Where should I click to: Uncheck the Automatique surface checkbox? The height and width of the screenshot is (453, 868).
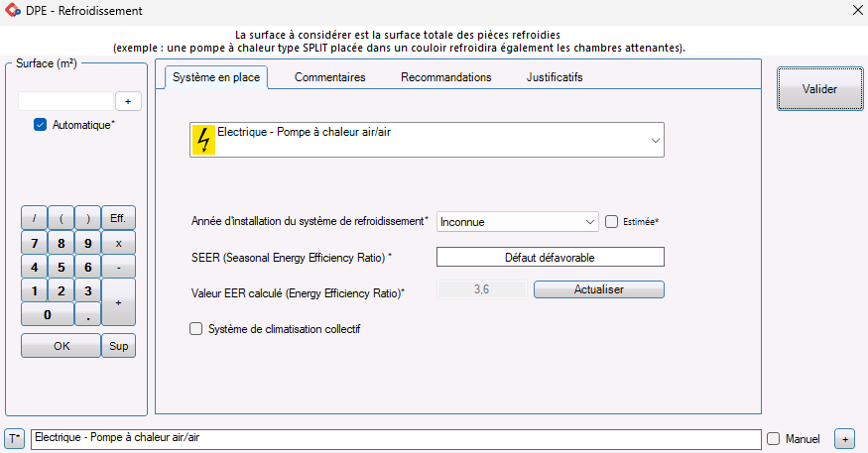pos(41,125)
